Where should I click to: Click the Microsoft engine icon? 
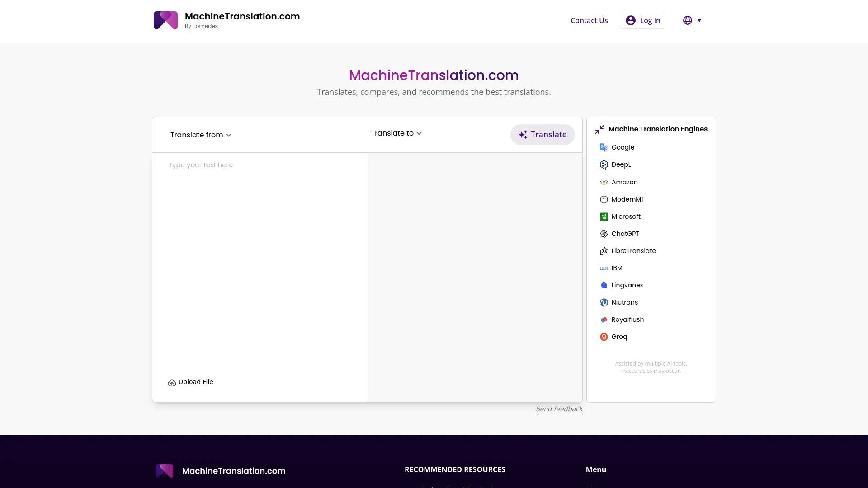604,216
